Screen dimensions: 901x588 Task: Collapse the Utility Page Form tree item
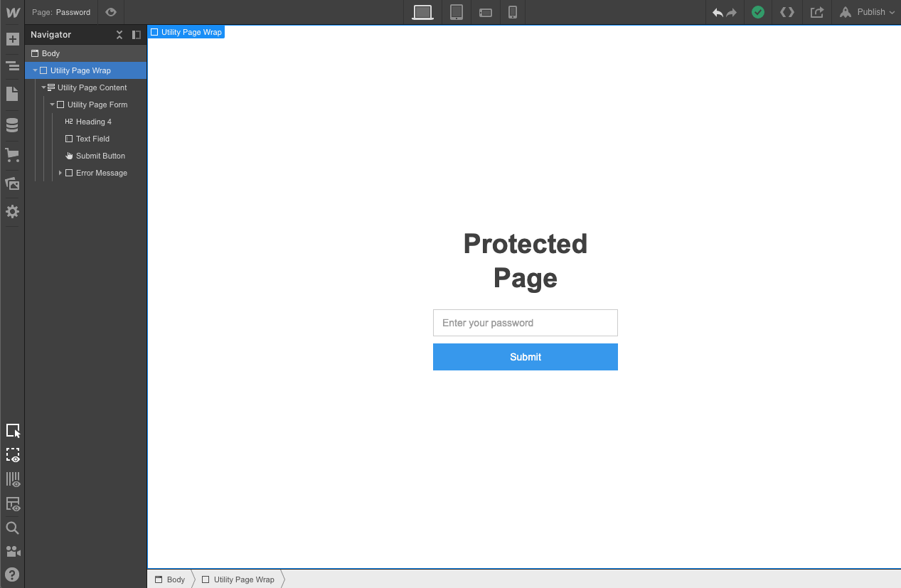click(x=52, y=105)
